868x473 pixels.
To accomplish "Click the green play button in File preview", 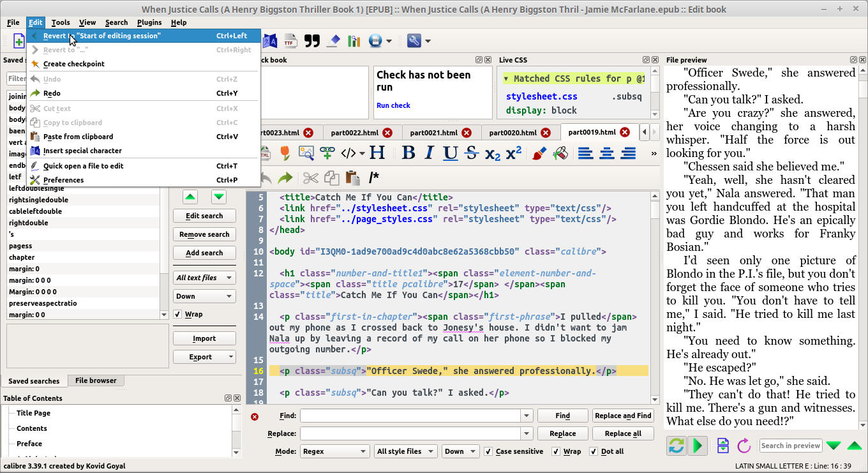I will point(698,446).
